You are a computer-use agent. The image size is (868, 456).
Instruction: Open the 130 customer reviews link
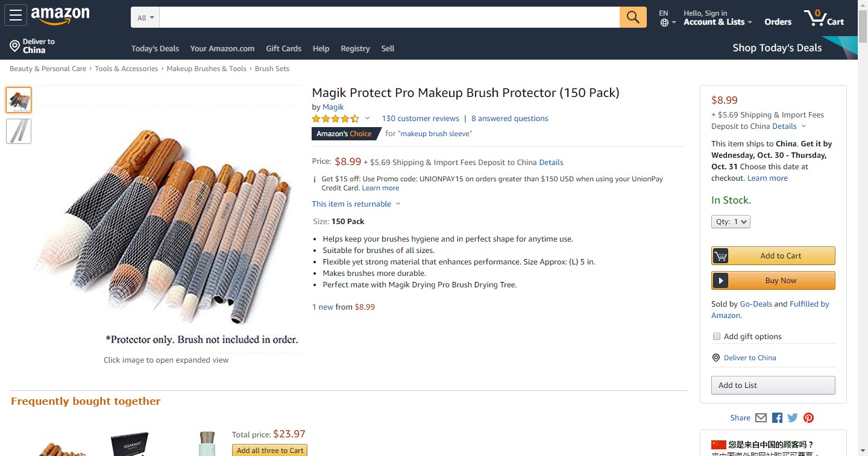(x=420, y=118)
